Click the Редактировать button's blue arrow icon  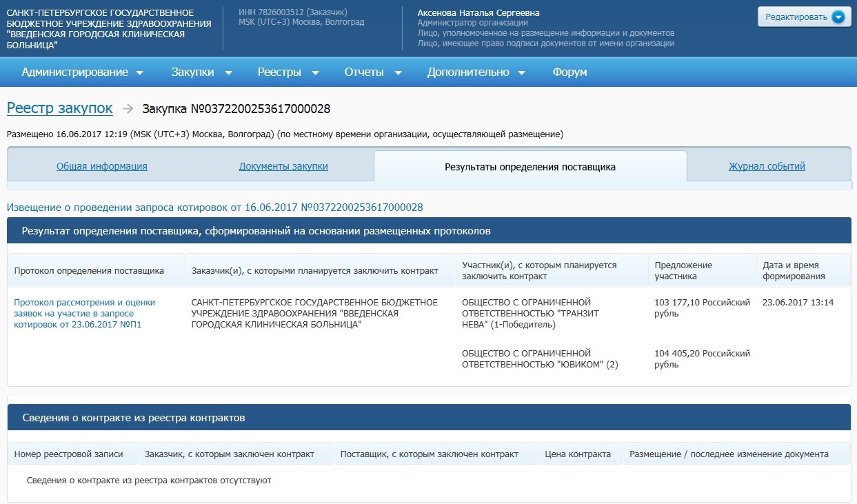tap(838, 17)
